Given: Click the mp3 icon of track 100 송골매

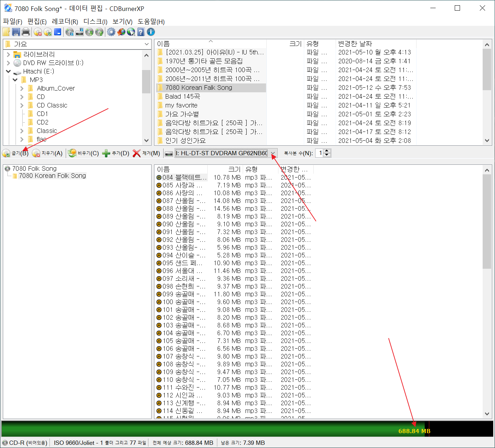Looking at the screenshot, I should click(x=159, y=302).
